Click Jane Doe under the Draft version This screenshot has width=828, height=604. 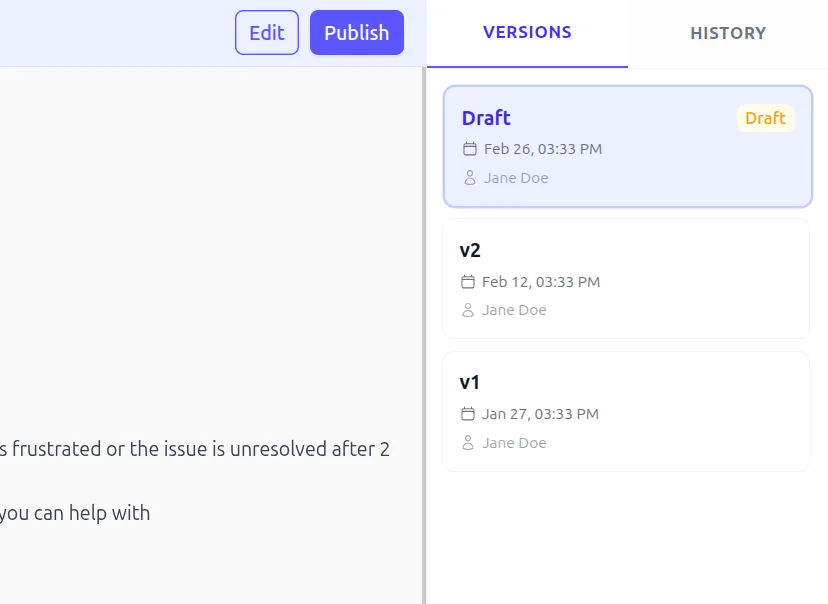coord(515,177)
